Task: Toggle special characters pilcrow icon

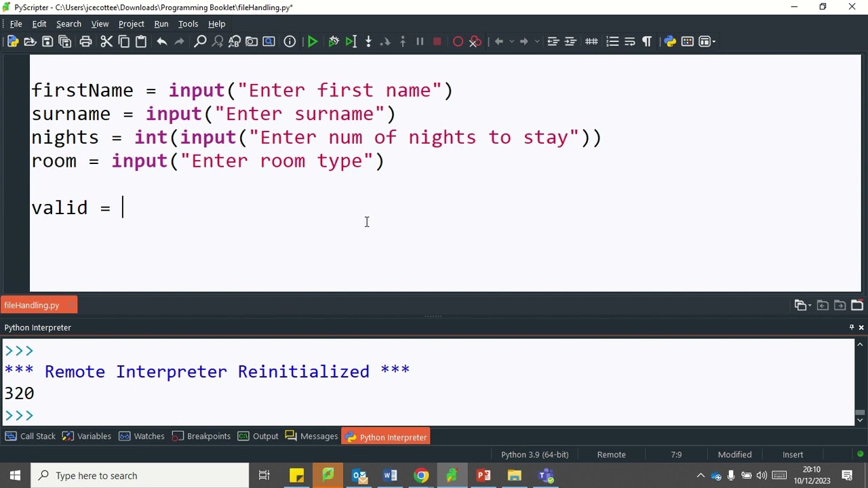Action: tap(647, 41)
